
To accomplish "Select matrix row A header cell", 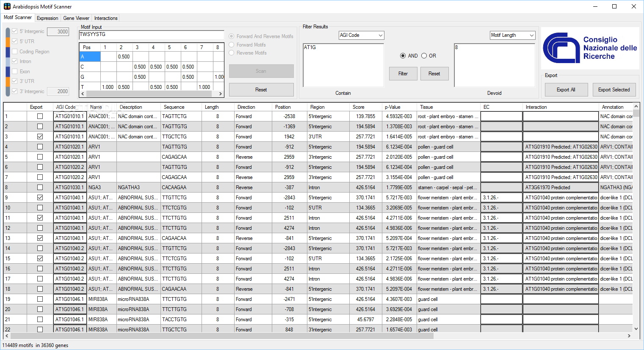I will tap(90, 57).
